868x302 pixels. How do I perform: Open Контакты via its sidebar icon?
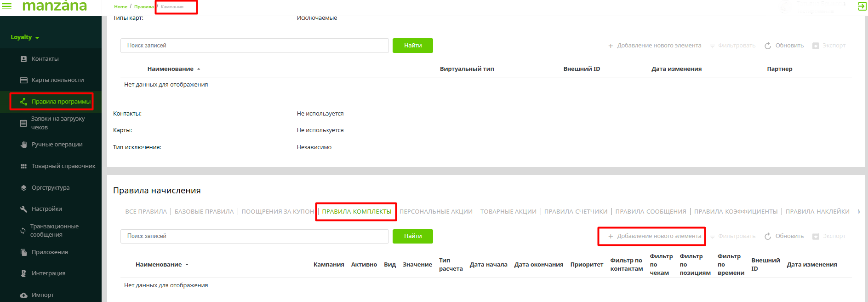coord(23,59)
